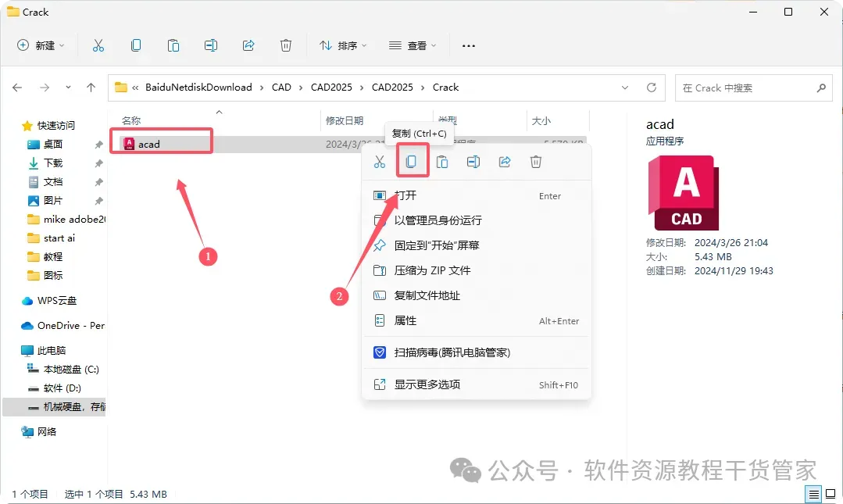The width and height of the screenshot is (843, 504).
Task: Click the Delete trash icon in the context menu
Action: click(536, 162)
